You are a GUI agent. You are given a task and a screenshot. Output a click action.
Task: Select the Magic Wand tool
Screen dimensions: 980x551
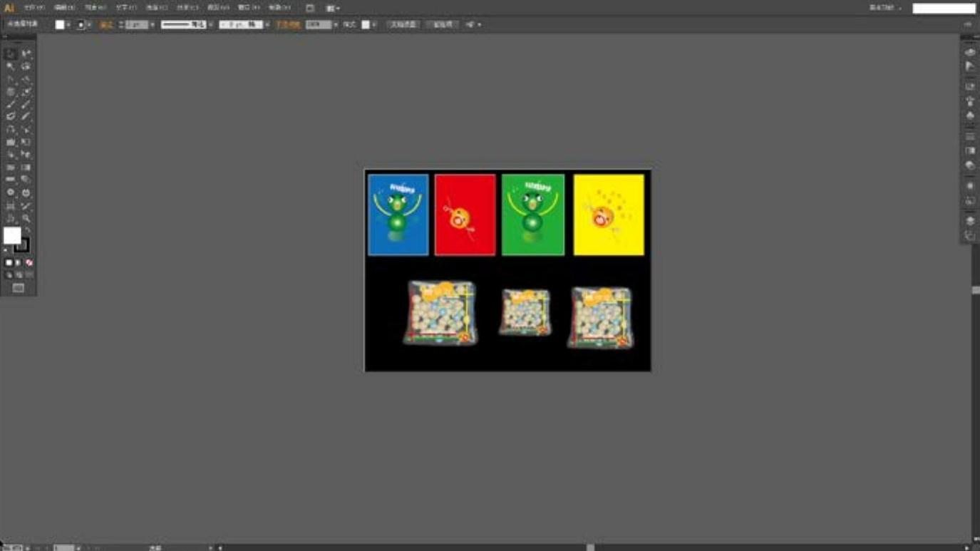coord(11,66)
